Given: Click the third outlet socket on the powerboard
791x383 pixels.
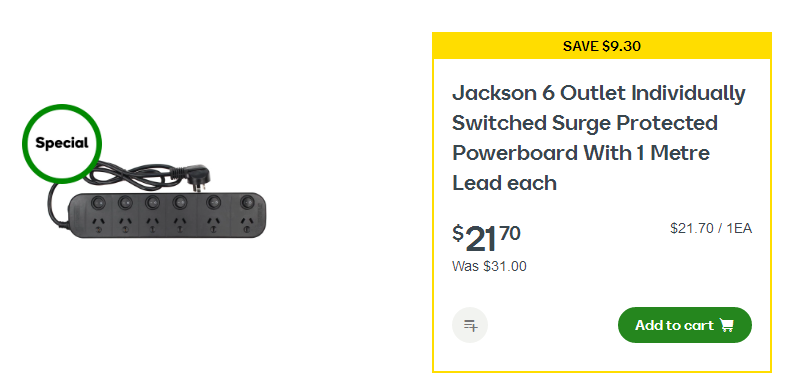Looking at the screenshot, I should coord(152,224).
